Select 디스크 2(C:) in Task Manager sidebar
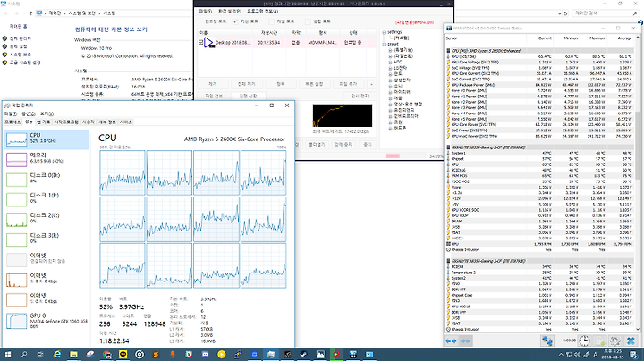 pos(47,220)
